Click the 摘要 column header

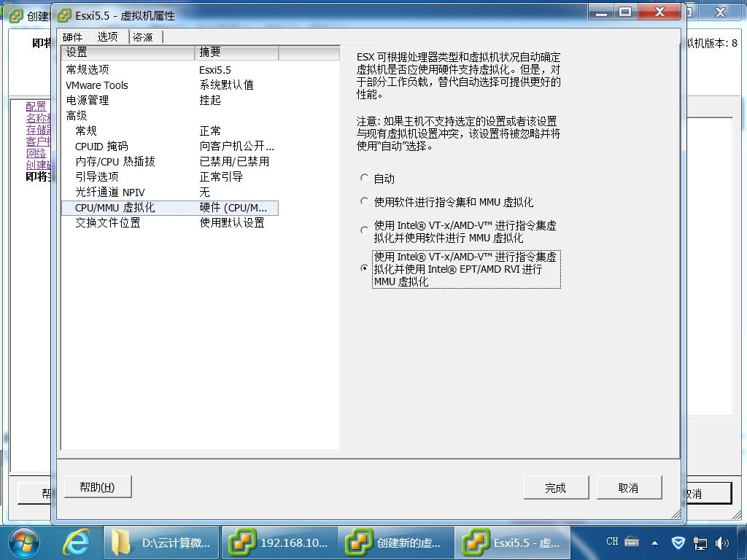(236, 52)
